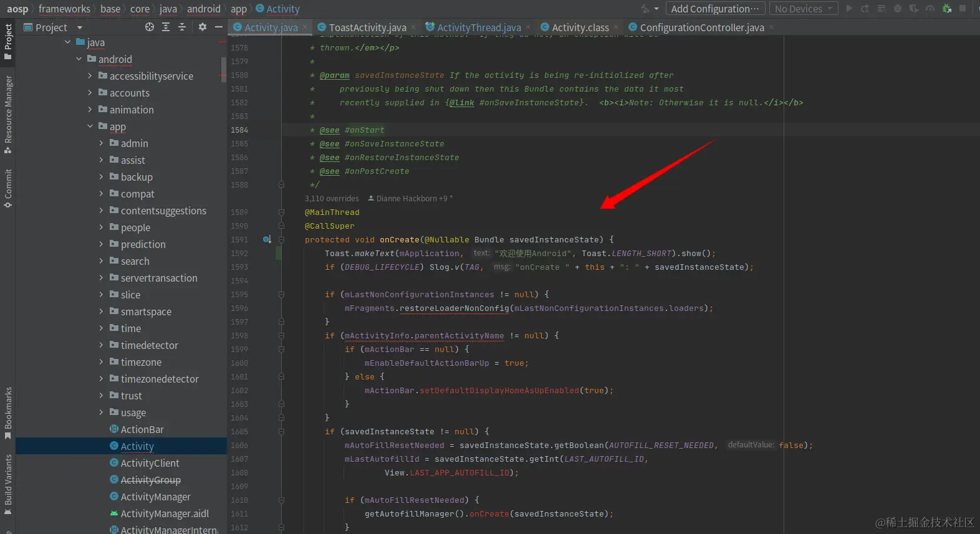Image resolution: width=980 pixels, height=534 pixels.
Task: Click the Activity breadcrumb in navigation bar
Action: coord(277,9)
